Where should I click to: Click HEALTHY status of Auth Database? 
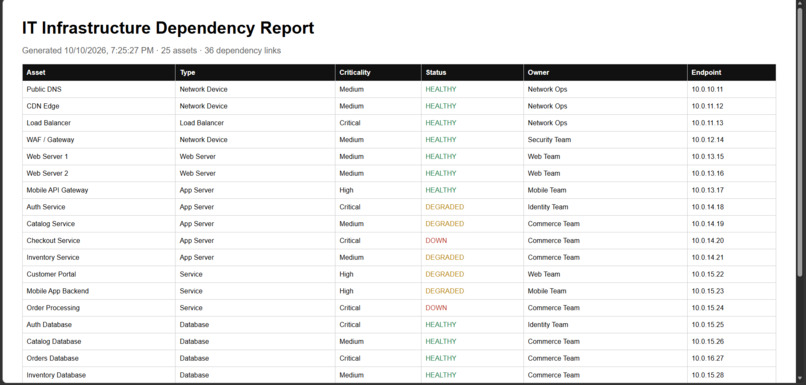441,325
